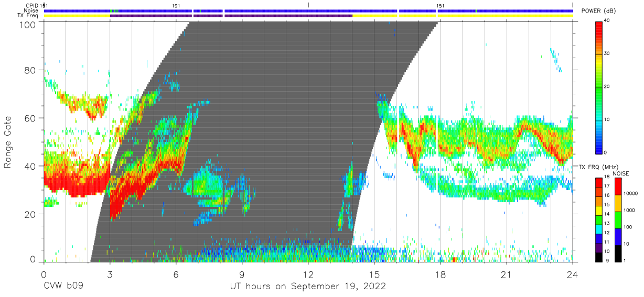Click hour '6' on the time axis
This screenshot has width=644, height=297.
[176, 274]
